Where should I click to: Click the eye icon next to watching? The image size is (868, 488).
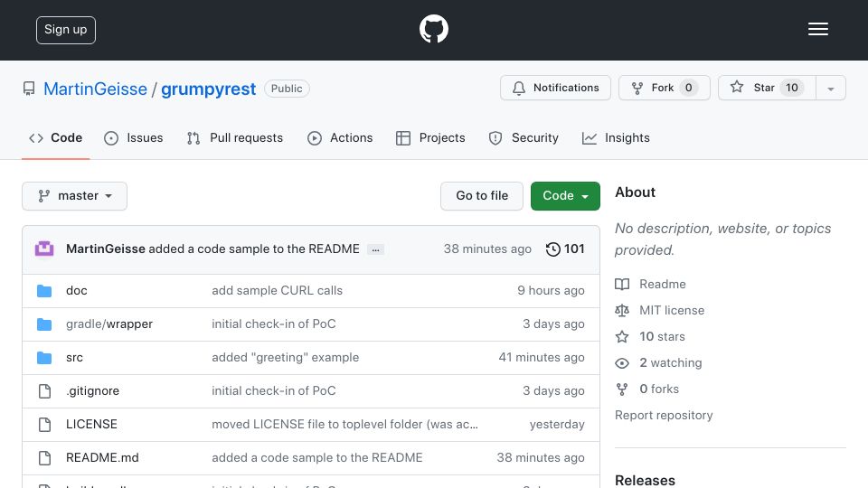coord(622,363)
